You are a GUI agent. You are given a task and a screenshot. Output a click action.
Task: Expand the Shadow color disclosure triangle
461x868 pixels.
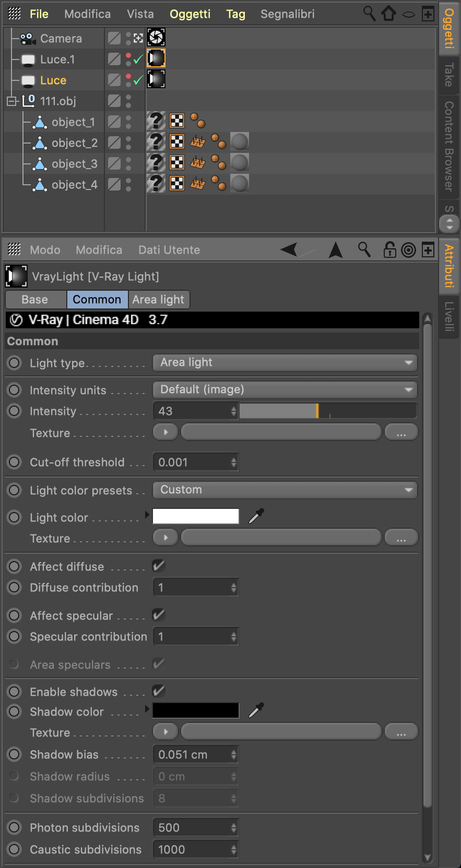click(147, 709)
